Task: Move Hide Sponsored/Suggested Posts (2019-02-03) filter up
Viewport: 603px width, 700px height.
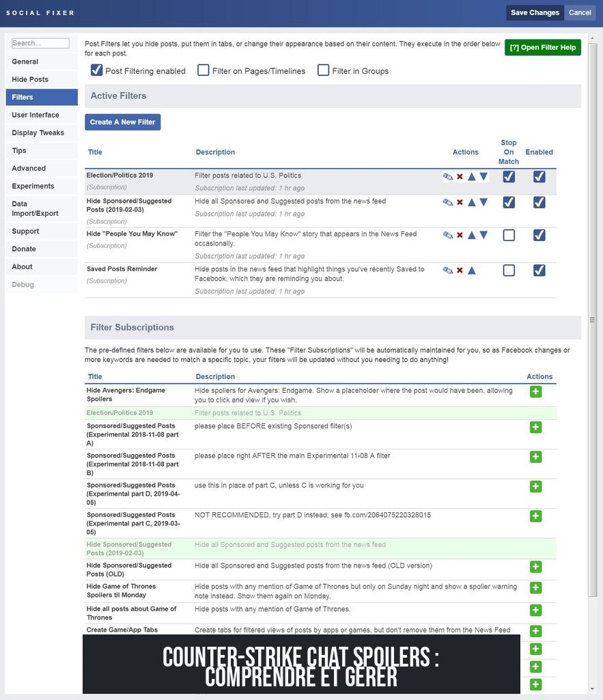Action: pyautogui.click(x=472, y=202)
